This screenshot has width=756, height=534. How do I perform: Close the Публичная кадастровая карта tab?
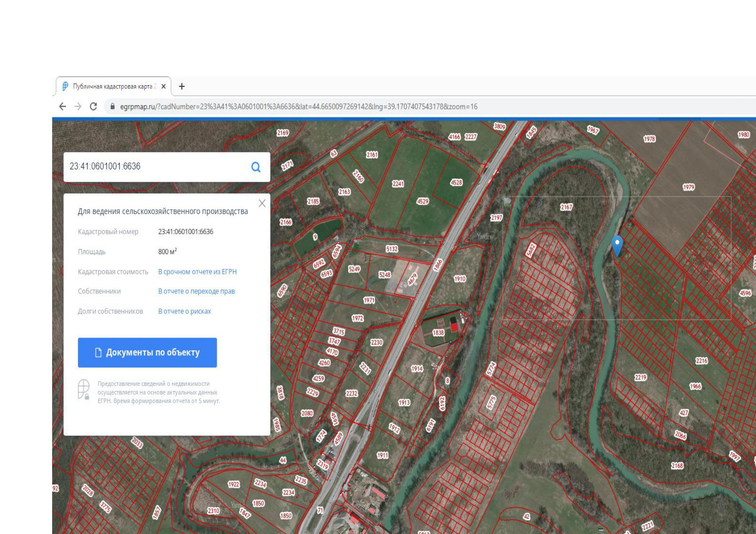(x=163, y=87)
